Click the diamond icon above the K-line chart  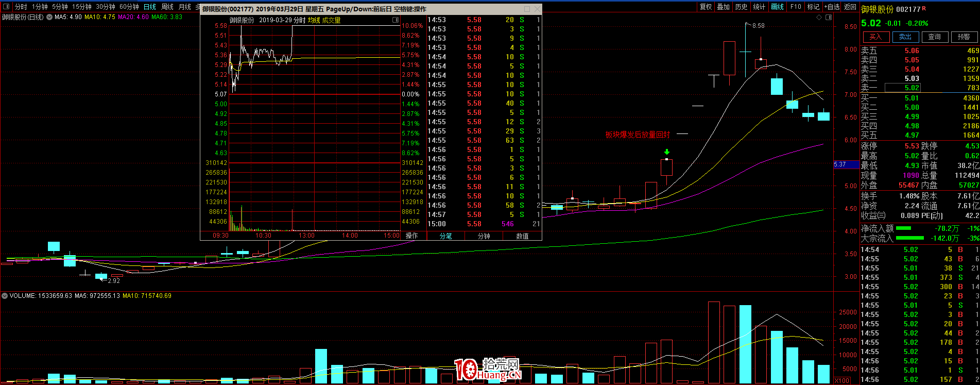pos(819,17)
